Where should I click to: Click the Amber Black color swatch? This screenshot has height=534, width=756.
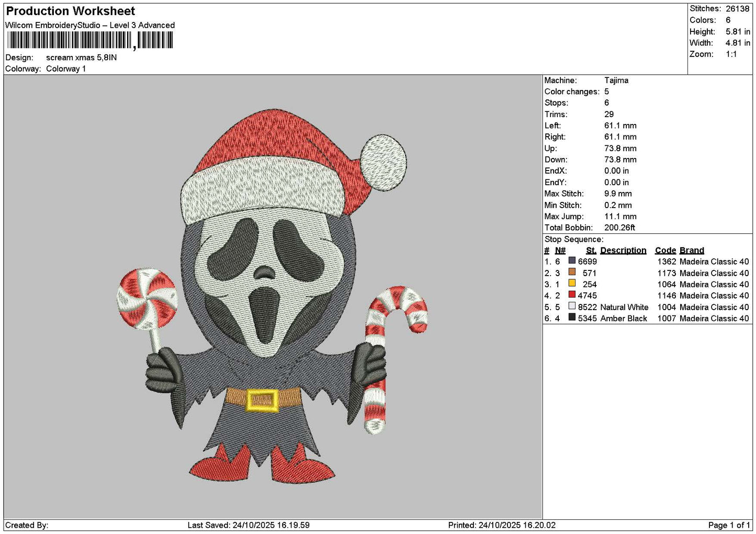pos(572,317)
